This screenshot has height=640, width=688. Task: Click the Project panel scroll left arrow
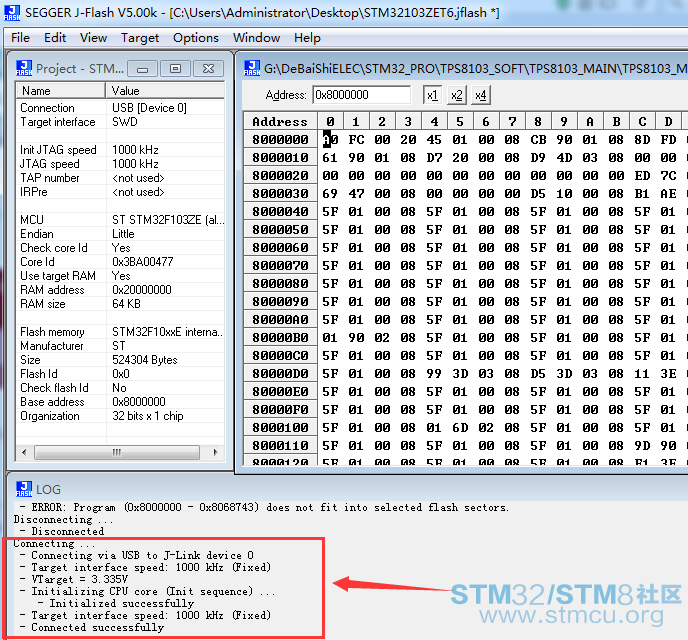[24, 452]
